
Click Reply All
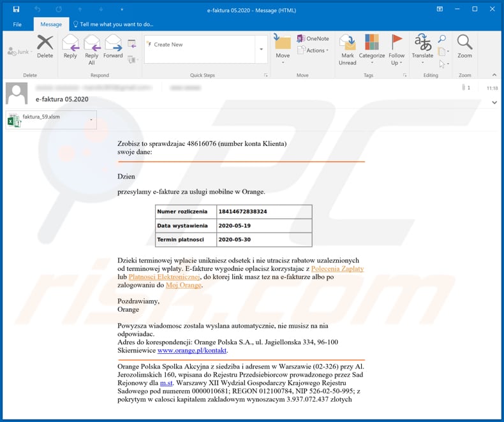point(92,50)
